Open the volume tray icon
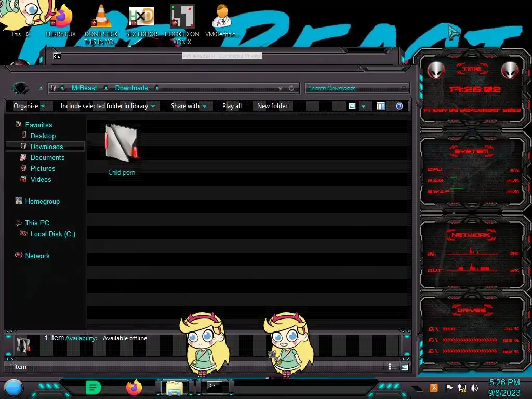Screen dimensions: 532x399 pyautogui.click(x=474, y=388)
